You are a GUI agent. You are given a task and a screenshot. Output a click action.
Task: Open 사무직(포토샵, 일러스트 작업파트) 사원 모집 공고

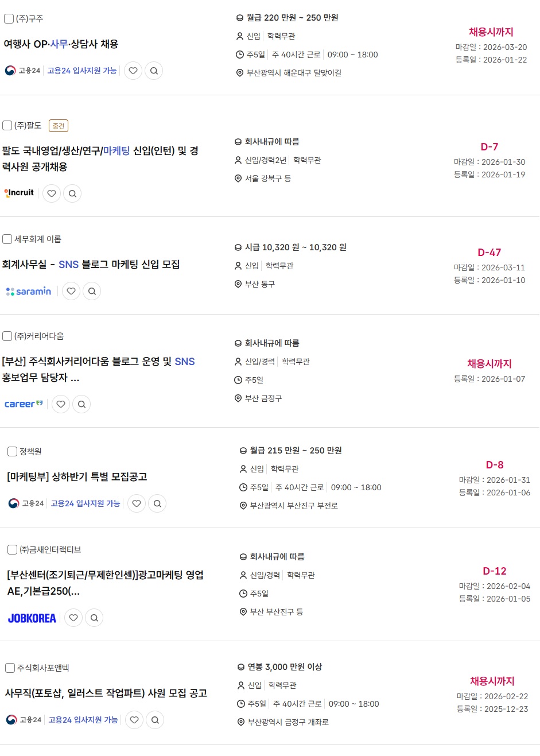106,693
